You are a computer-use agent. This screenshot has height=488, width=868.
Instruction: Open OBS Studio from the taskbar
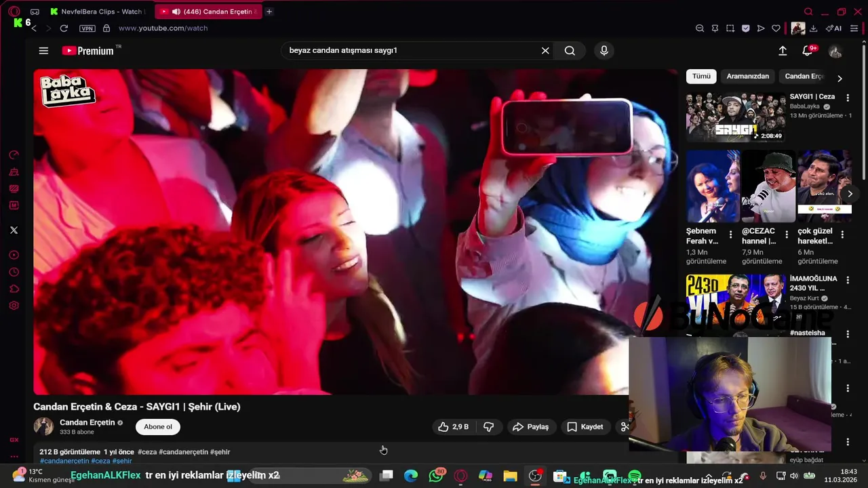pyautogui.click(x=535, y=476)
